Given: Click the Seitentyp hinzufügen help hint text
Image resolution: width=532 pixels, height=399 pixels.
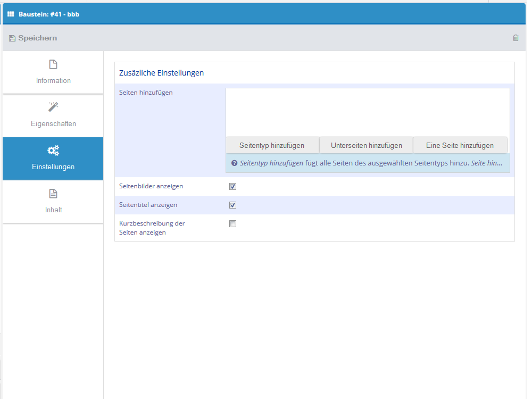Looking at the screenshot, I should click(371, 163).
